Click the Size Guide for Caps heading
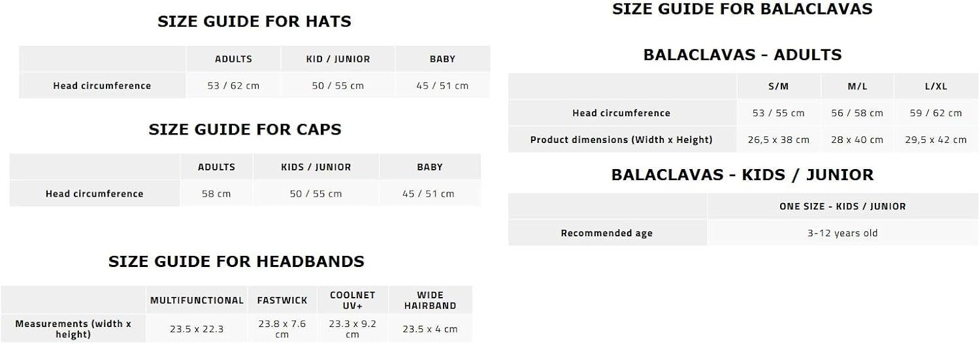Image resolution: width=980 pixels, height=344 pixels. [x=245, y=129]
